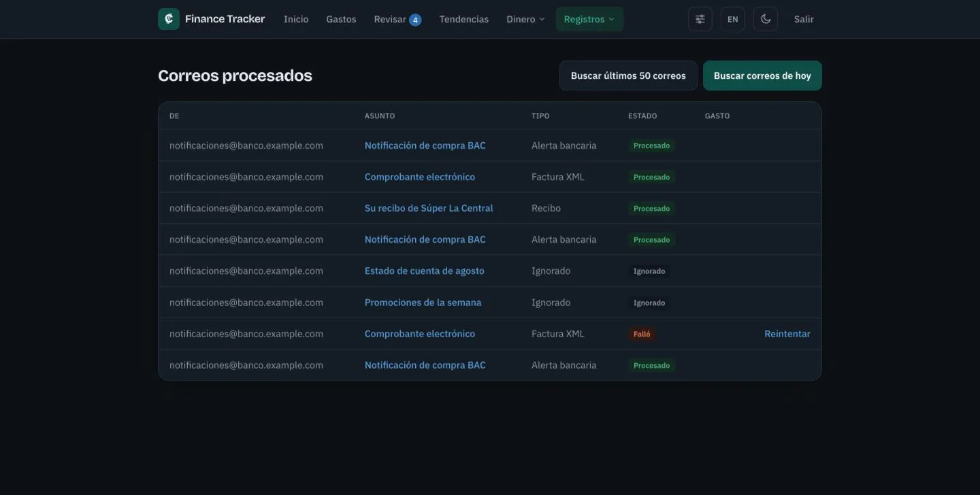This screenshot has width=980, height=495.
Task: Open the Gastos page
Action: pos(341,19)
